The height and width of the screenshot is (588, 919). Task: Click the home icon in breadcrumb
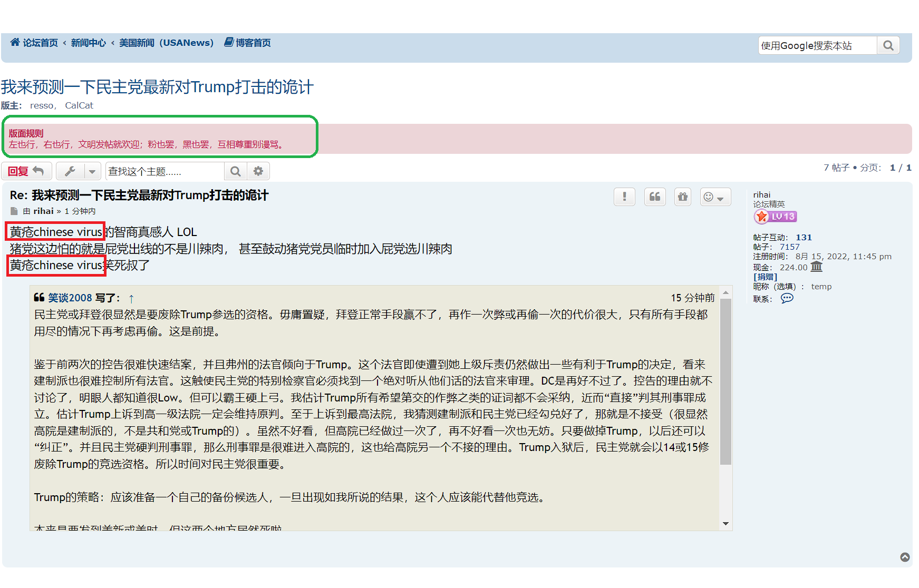(15, 42)
